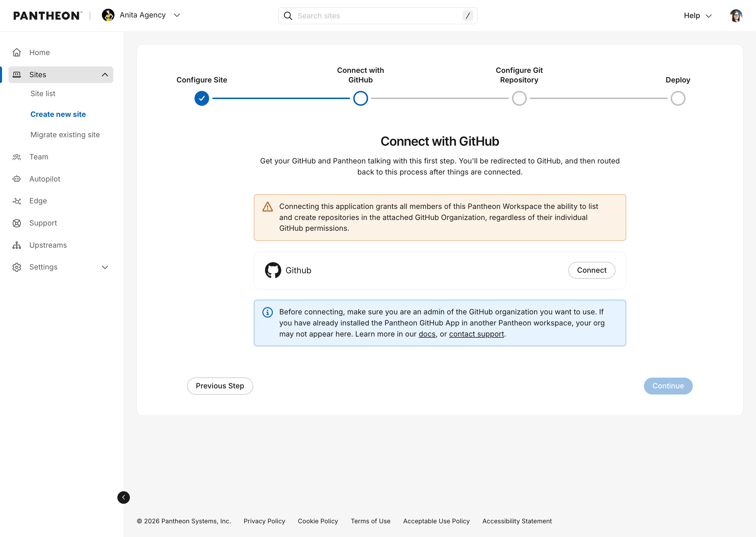
Task: Click the Autopilot robot icon
Action: point(17,179)
